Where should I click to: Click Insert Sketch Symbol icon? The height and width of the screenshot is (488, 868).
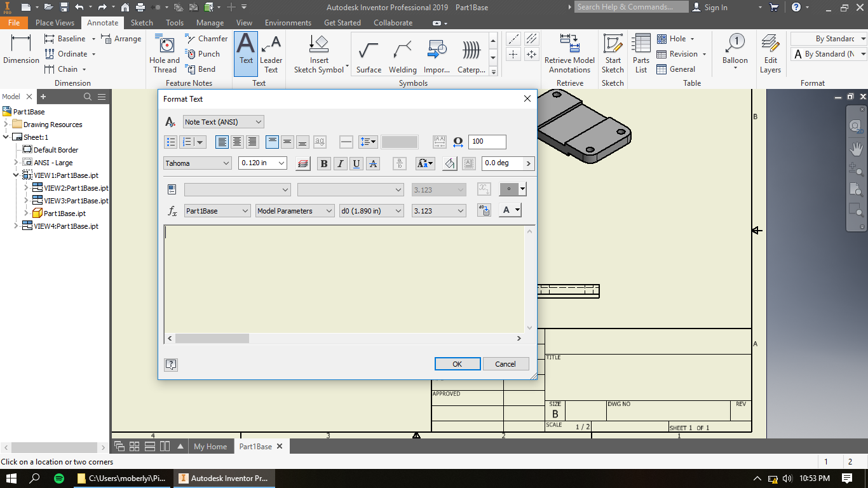point(319,54)
